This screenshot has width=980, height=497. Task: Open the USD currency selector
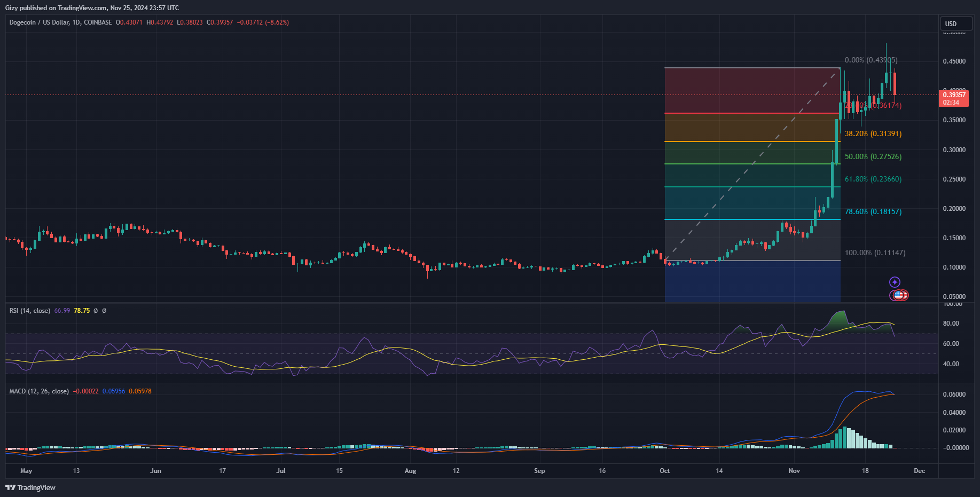[x=956, y=23]
